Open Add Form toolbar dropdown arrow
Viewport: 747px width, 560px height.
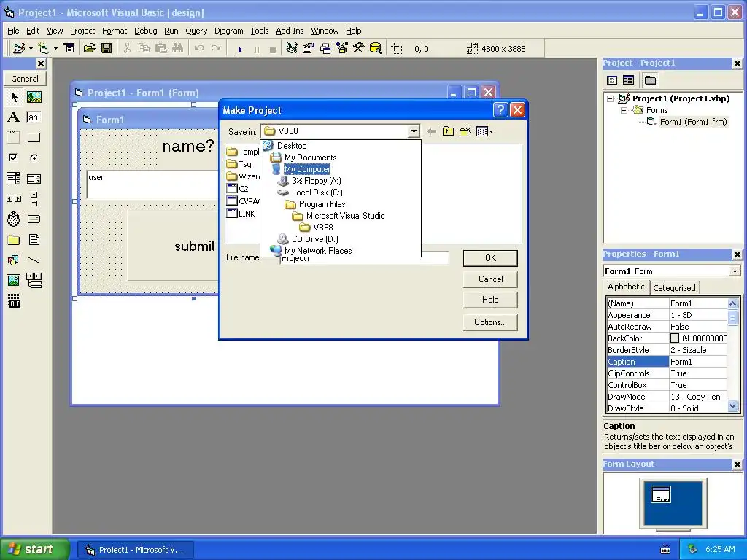(x=55, y=49)
